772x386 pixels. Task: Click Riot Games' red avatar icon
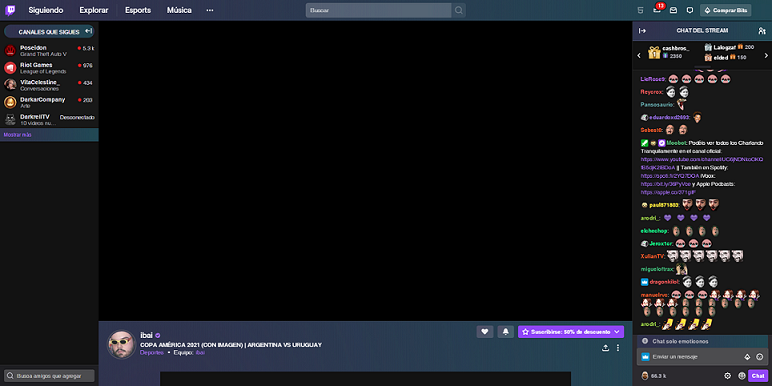(10, 68)
